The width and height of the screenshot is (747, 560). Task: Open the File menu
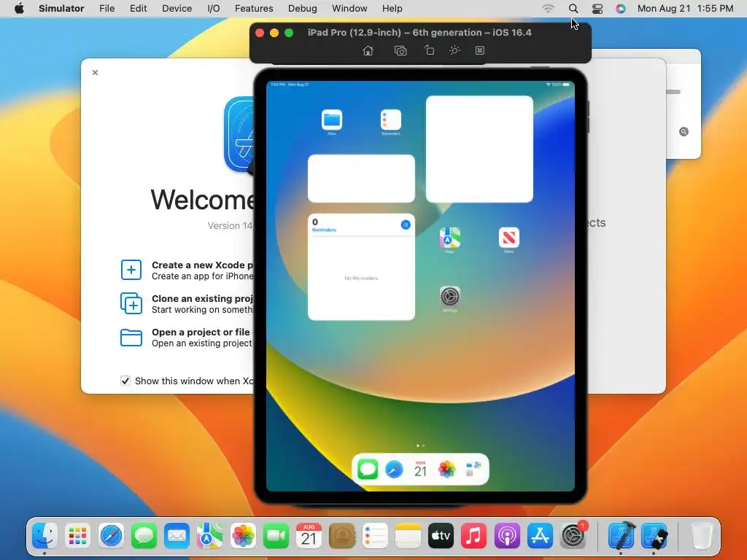[107, 8]
